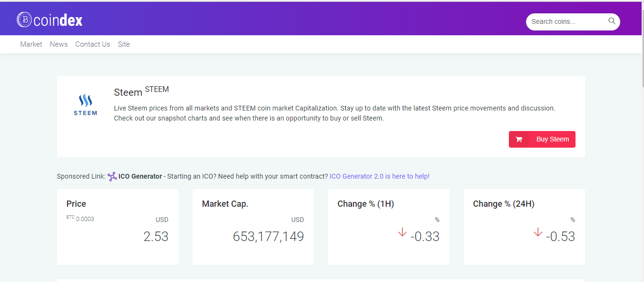Click the Steem logo image
Screen dimensions: 644x282
(86, 105)
